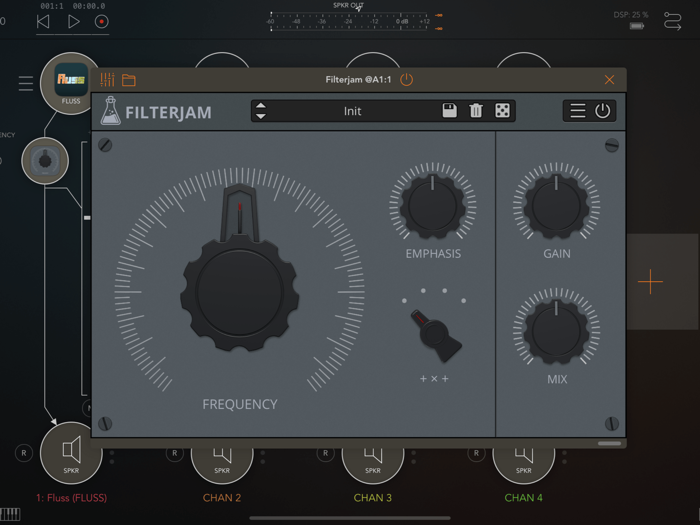This screenshot has width=700, height=525.
Task: Click the SPKR output node of CHAN 4
Action: [524, 465]
